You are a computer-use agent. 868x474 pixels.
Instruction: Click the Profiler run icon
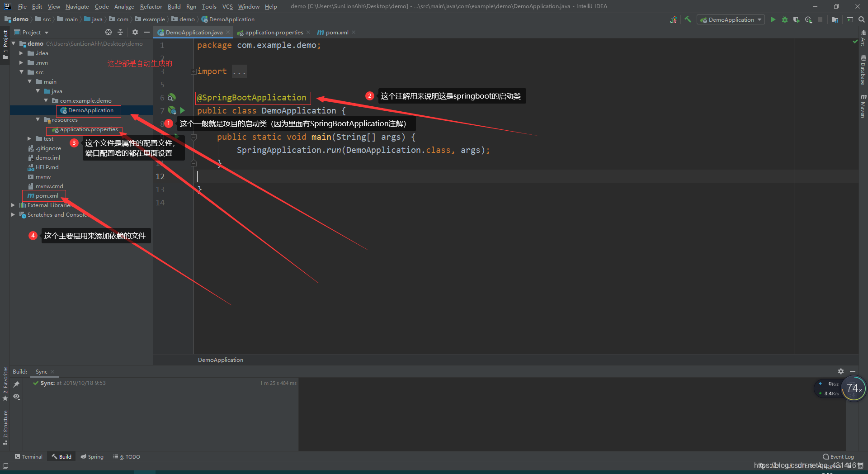click(x=808, y=19)
